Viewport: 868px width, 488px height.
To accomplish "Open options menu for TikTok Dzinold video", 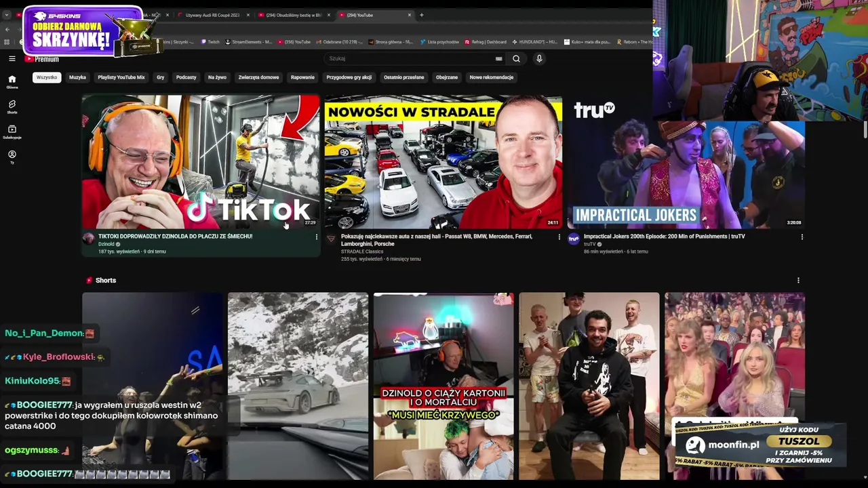I will click(x=316, y=237).
